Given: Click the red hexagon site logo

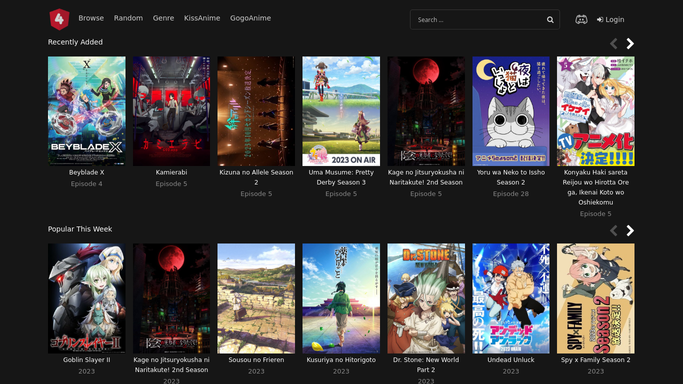Looking at the screenshot, I should click(x=59, y=19).
